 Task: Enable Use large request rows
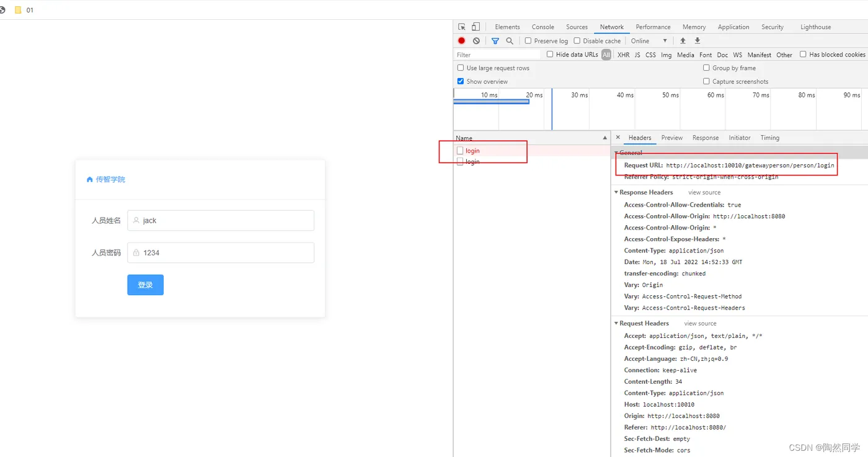pyautogui.click(x=461, y=68)
